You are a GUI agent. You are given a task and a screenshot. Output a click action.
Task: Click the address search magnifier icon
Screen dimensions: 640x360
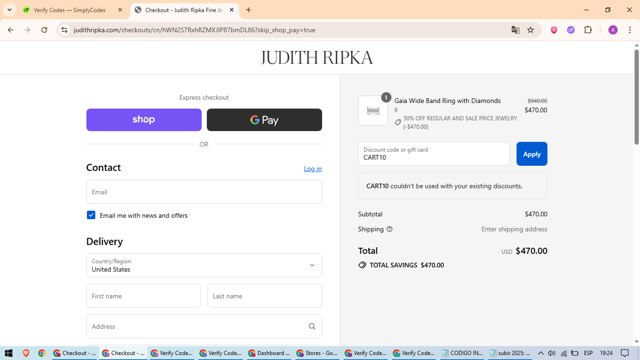[x=312, y=326]
